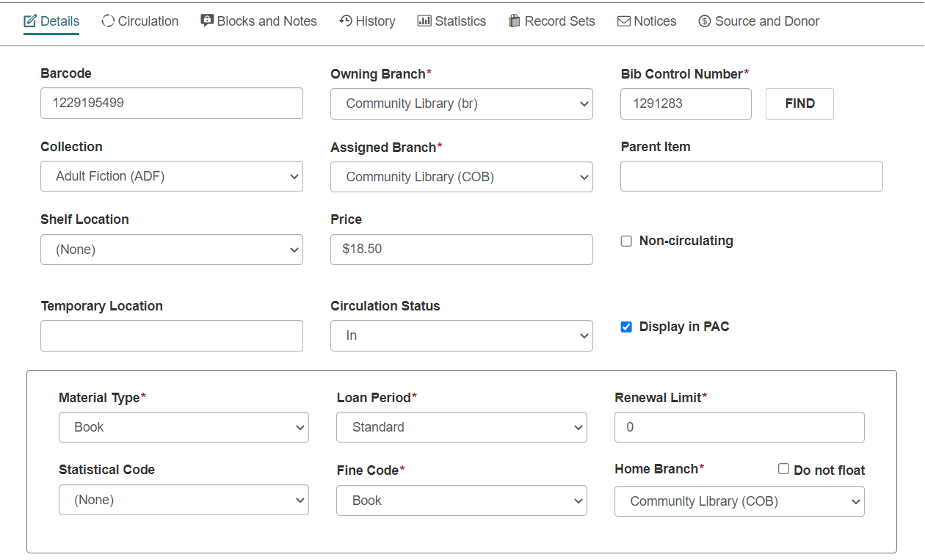The image size is (925, 560).
Task: Tick the Do not float checkbox
Action: [x=783, y=469]
